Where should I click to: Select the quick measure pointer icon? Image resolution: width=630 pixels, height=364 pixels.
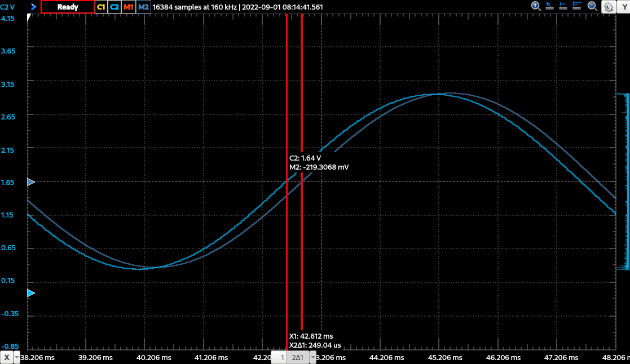550,6
